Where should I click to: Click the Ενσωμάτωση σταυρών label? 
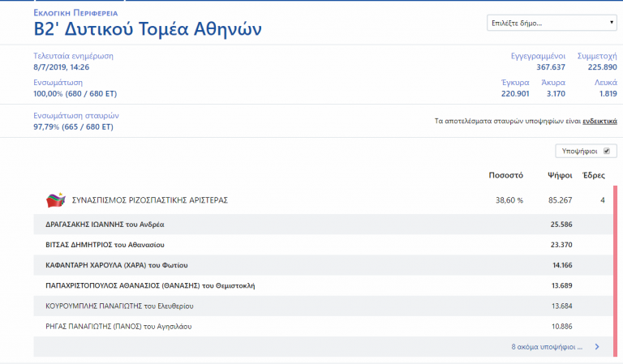click(76, 115)
